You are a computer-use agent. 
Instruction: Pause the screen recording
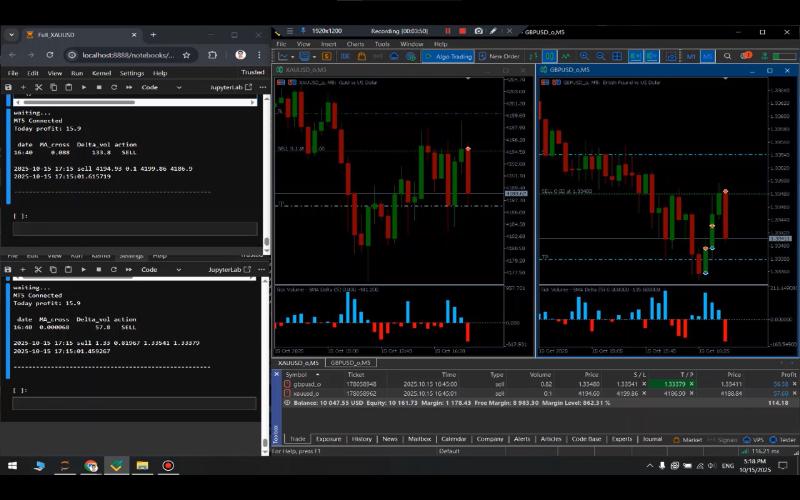pyautogui.click(x=447, y=31)
